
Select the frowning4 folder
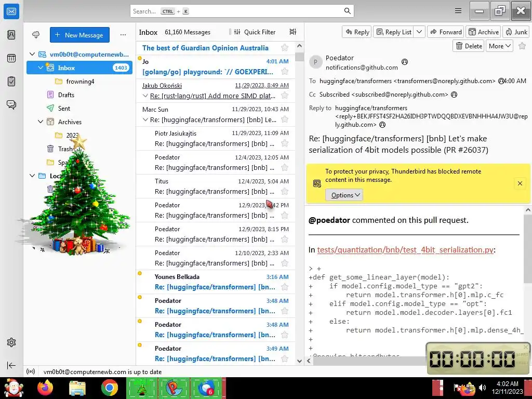pos(79,82)
